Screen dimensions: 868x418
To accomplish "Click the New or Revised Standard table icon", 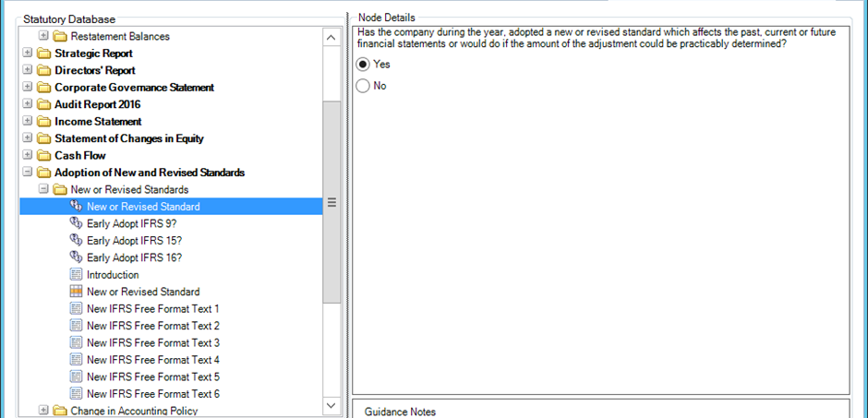I will tap(76, 292).
